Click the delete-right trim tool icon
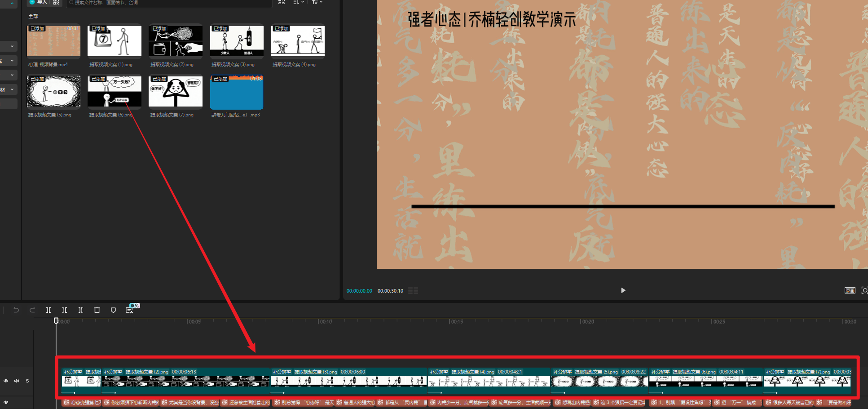The height and width of the screenshot is (409, 868). click(81, 310)
